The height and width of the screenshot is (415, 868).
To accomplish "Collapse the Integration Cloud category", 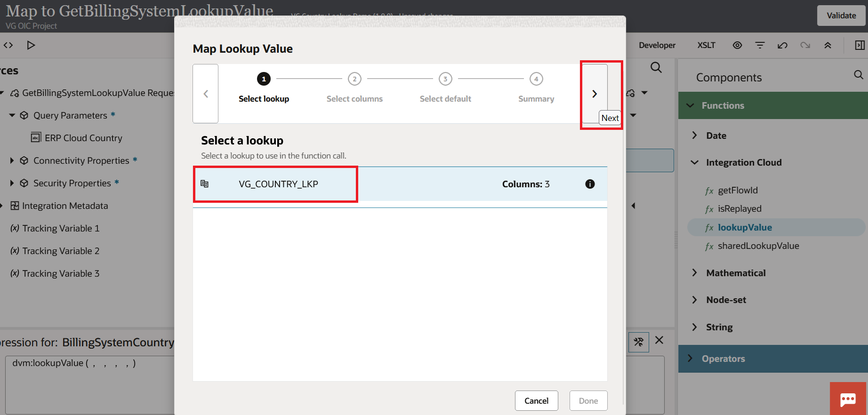I will click(695, 162).
